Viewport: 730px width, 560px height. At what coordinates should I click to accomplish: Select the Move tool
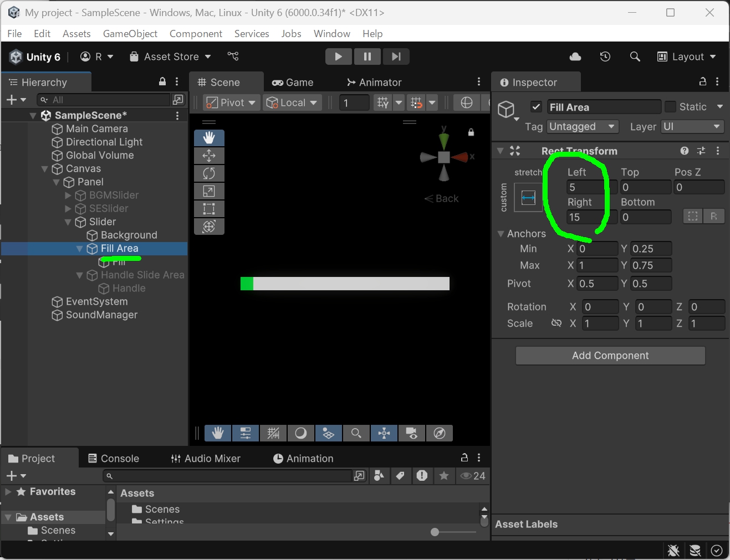pos(209,156)
